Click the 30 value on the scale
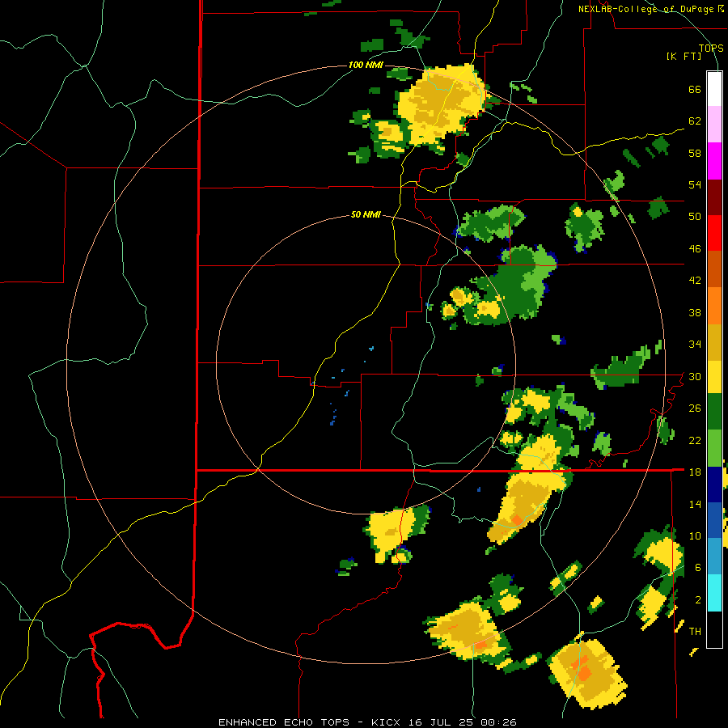 tap(695, 376)
